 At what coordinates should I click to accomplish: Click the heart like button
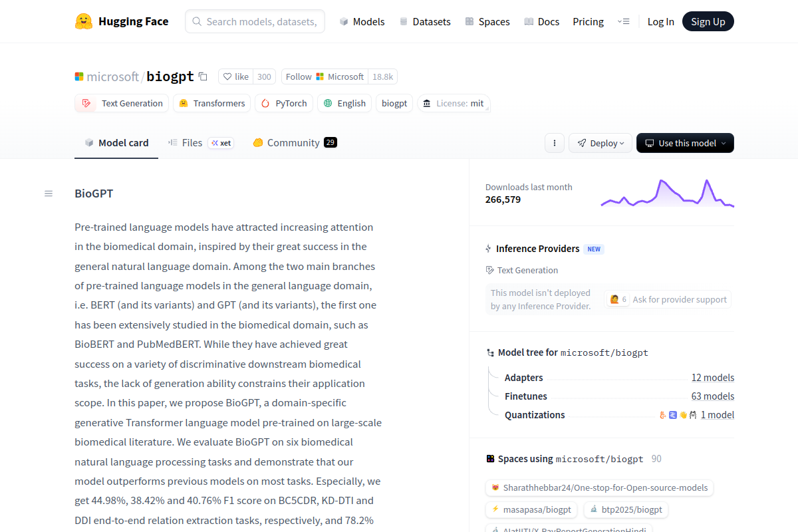click(x=236, y=76)
